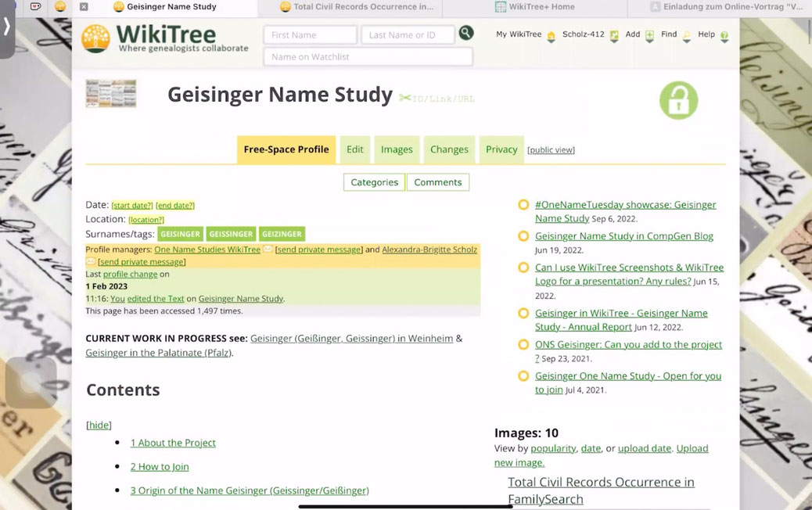812x510 pixels.
Task: Click the house icon beside My WikiTree
Action: point(550,35)
